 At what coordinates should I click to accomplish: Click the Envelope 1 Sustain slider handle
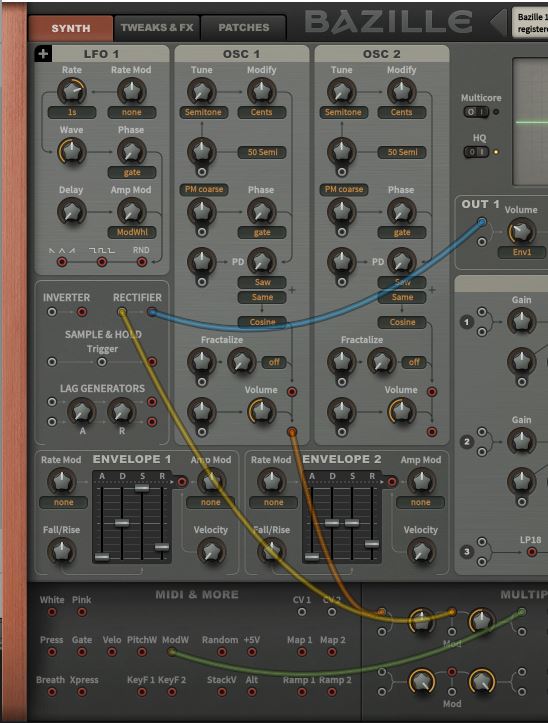click(x=142, y=488)
